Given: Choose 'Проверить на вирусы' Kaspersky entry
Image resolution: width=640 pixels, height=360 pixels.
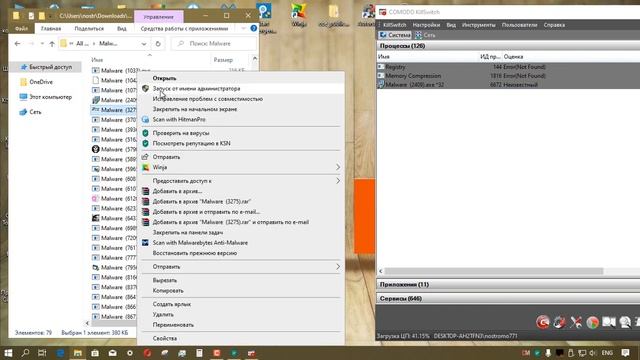Looking at the screenshot, I should 181,133.
